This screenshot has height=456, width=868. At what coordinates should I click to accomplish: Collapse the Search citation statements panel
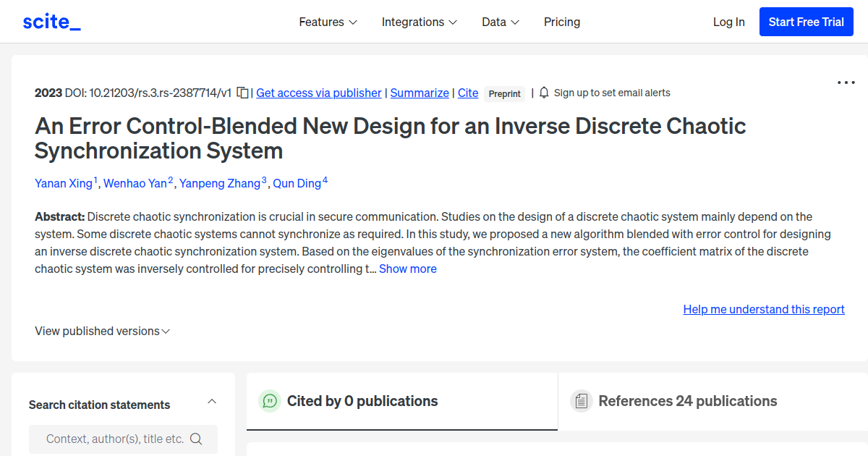[212, 401]
